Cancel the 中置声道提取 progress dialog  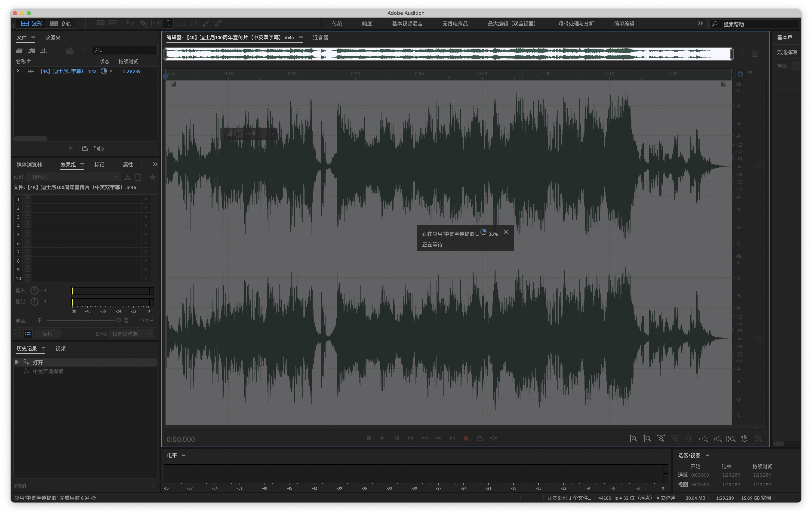pyautogui.click(x=506, y=232)
